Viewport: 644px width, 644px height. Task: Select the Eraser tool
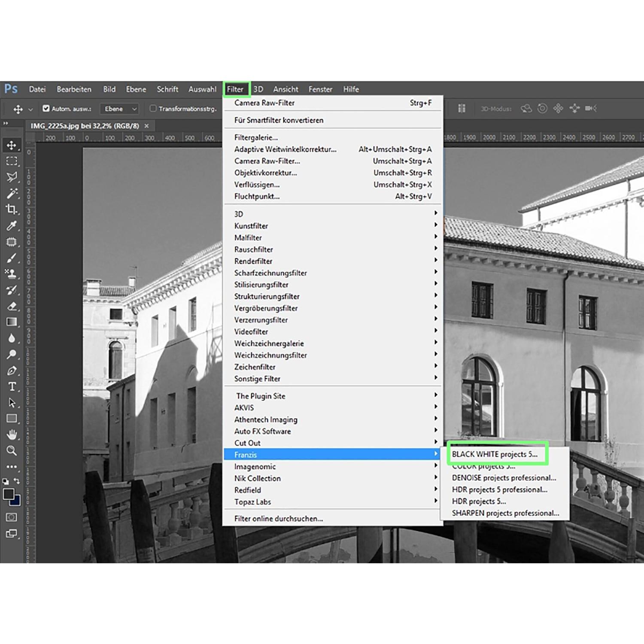click(x=12, y=306)
